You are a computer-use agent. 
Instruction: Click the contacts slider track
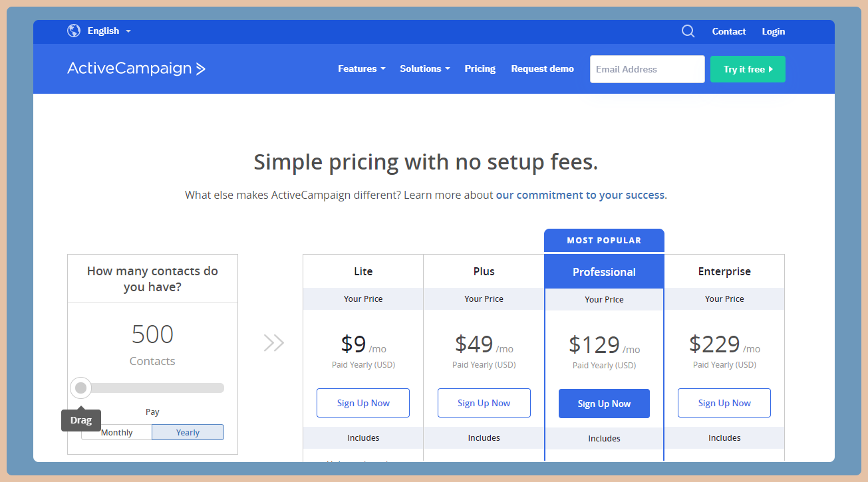[152, 388]
